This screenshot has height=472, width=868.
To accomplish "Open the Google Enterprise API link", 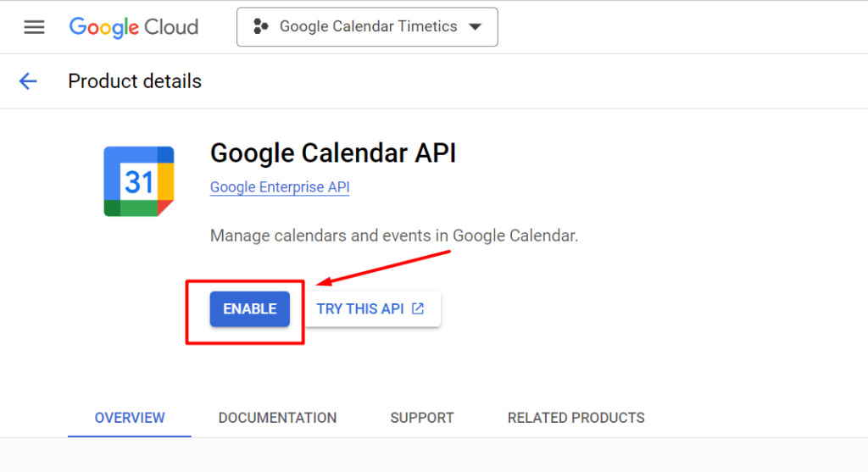I will (x=280, y=187).
